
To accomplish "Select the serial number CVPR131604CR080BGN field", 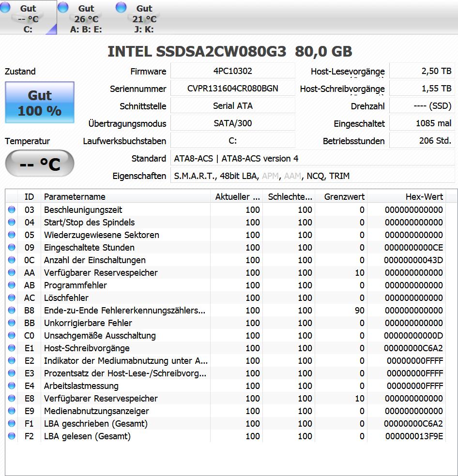I will [233, 89].
